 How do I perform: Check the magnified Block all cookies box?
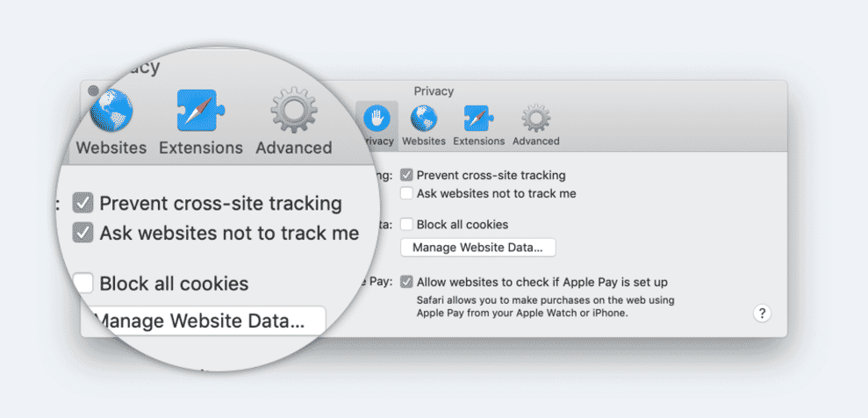click(x=83, y=284)
